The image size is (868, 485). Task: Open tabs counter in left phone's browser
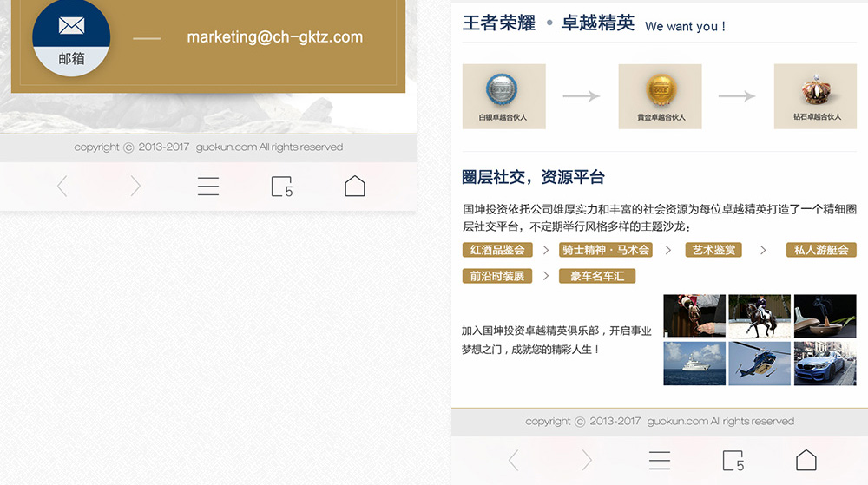(282, 187)
